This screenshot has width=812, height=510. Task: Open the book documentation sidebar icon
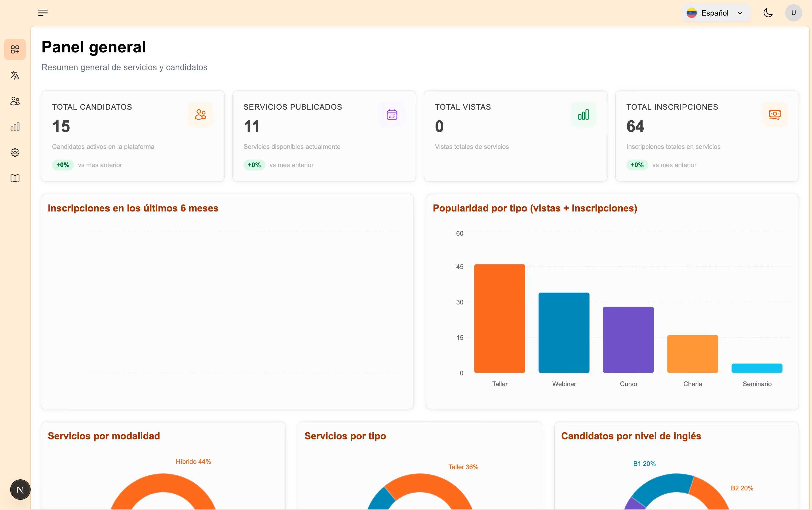click(15, 178)
